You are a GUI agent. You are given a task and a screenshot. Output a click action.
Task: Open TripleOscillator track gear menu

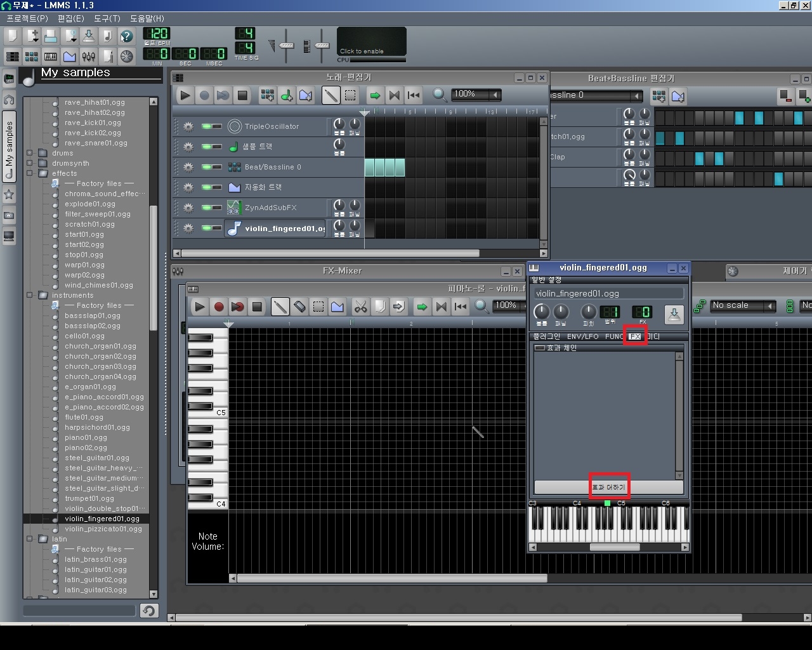point(188,126)
